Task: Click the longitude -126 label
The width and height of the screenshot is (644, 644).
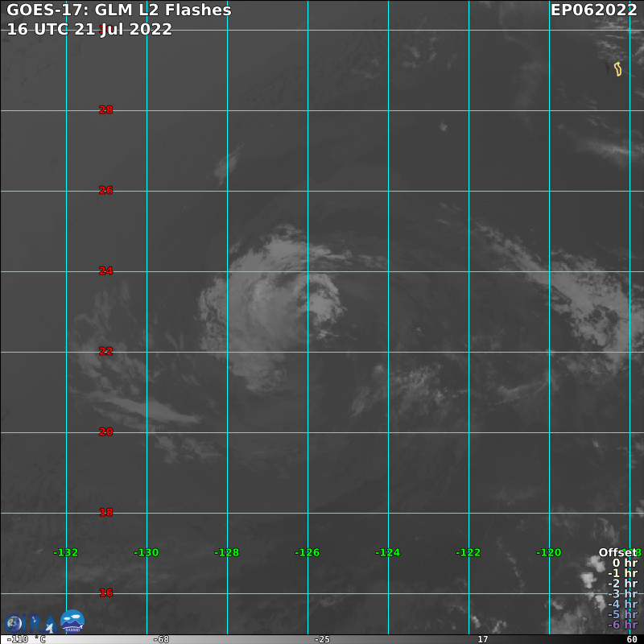Action: [308, 552]
